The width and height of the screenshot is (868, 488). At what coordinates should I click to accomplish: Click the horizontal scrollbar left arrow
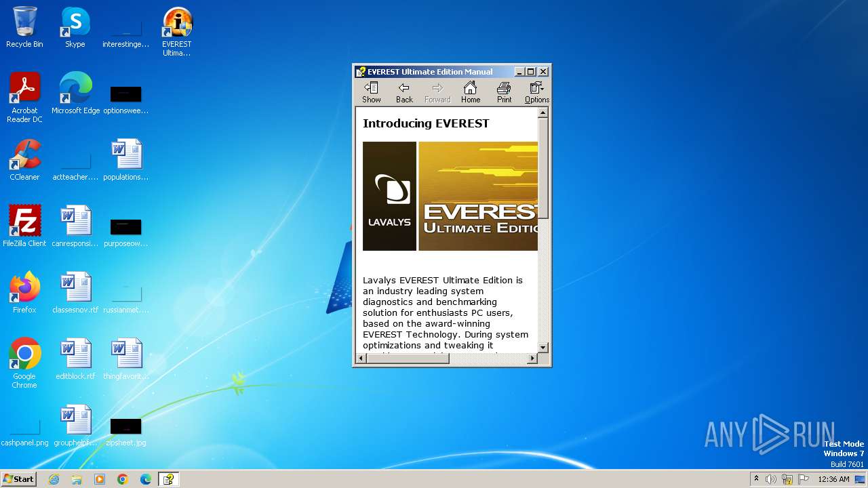tap(361, 358)
